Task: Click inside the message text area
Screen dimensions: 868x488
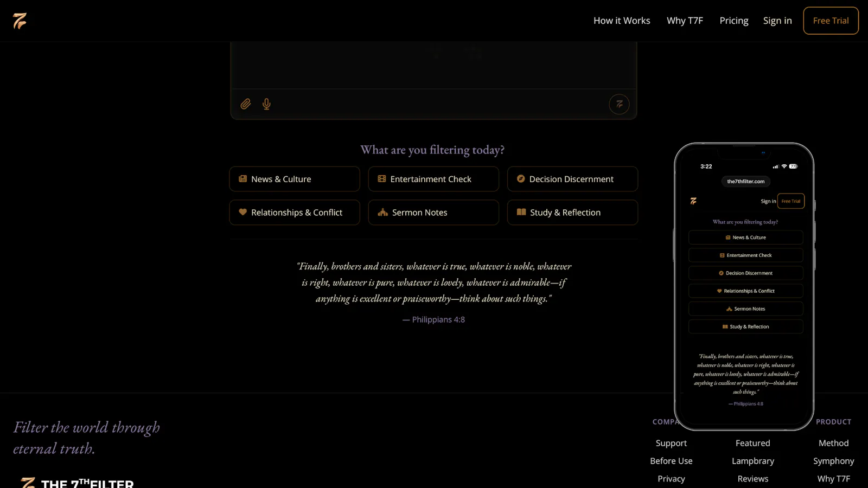Action: coord(433,65)
